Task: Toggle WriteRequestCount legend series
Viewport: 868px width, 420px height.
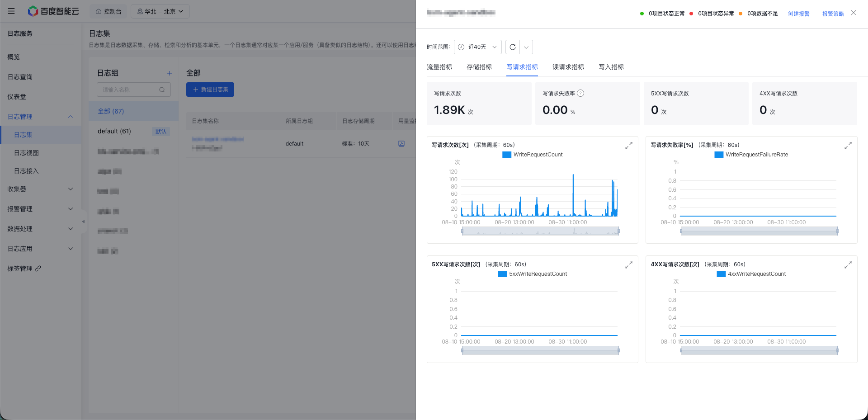Action: 533,155
